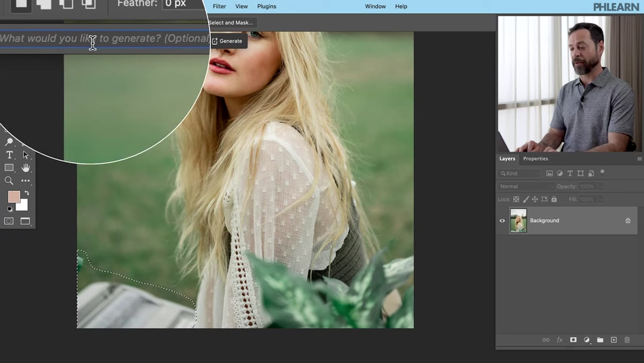Open the Fill slider dropdown arrow
The width and height of the screenshot is (644, 363).
600,199
